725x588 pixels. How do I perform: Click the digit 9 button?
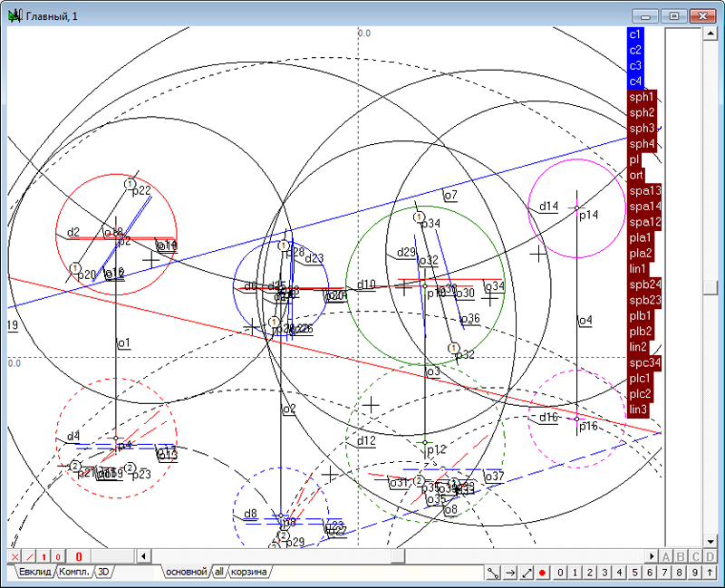tap(694, 573)
